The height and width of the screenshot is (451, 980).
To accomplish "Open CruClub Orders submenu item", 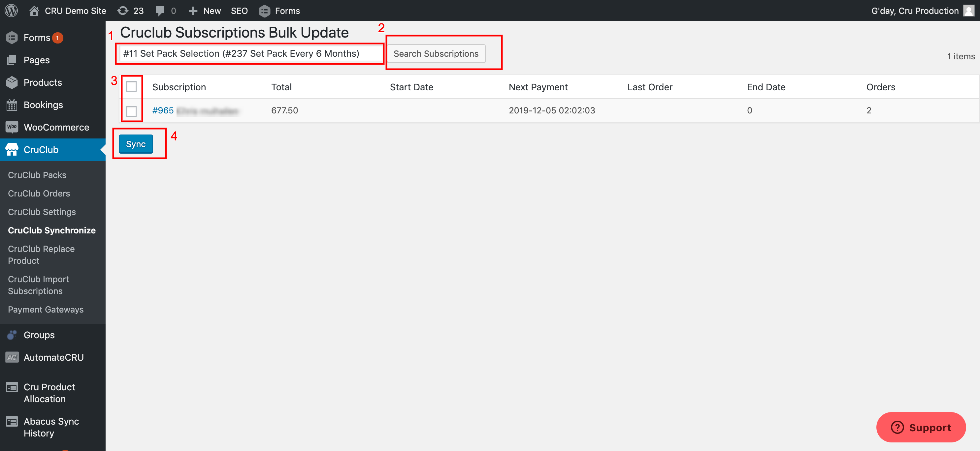I will [x=39, y=194].
